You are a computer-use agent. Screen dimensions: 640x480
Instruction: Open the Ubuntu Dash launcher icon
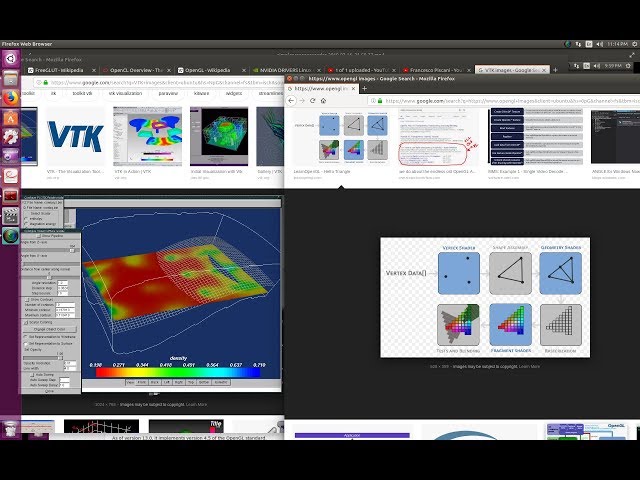(x=10, y=59)
